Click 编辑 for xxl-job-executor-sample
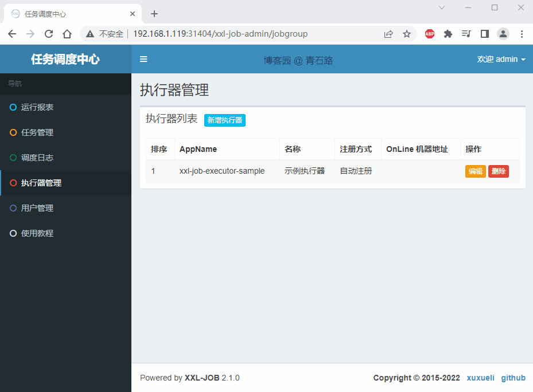 [475, 171]
